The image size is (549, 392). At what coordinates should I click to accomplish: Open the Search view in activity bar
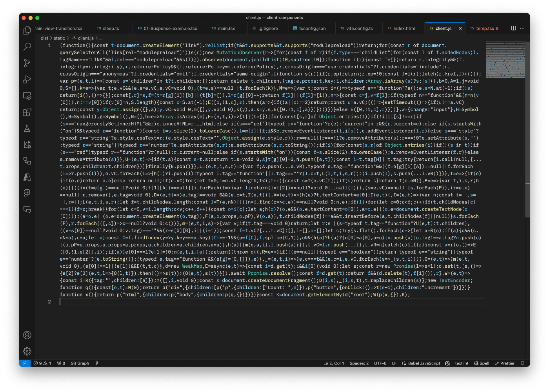(x=27, y=47)
